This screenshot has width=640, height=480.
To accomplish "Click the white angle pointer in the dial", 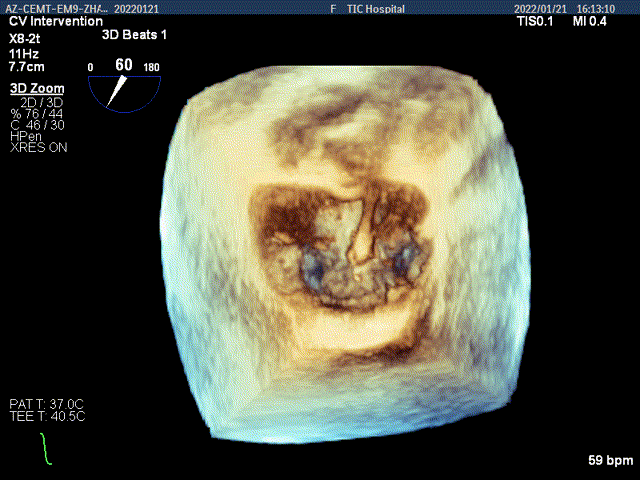I will tap(117, 92).
